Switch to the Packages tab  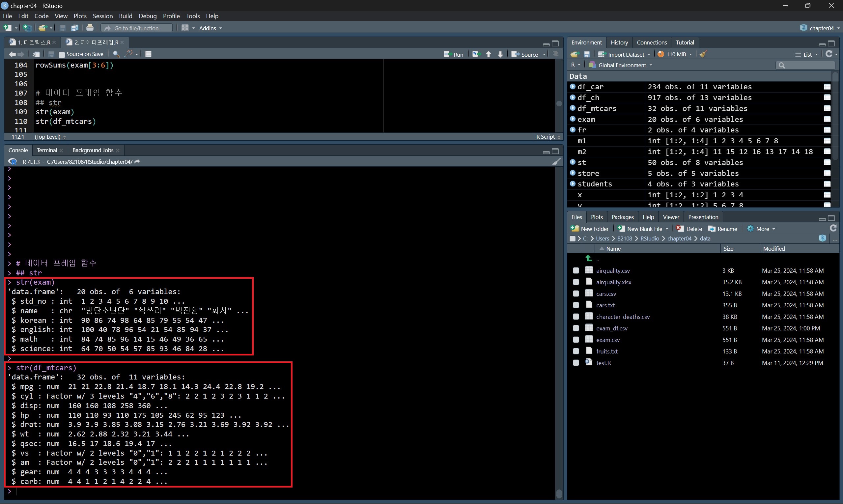(x=622, y=217)
